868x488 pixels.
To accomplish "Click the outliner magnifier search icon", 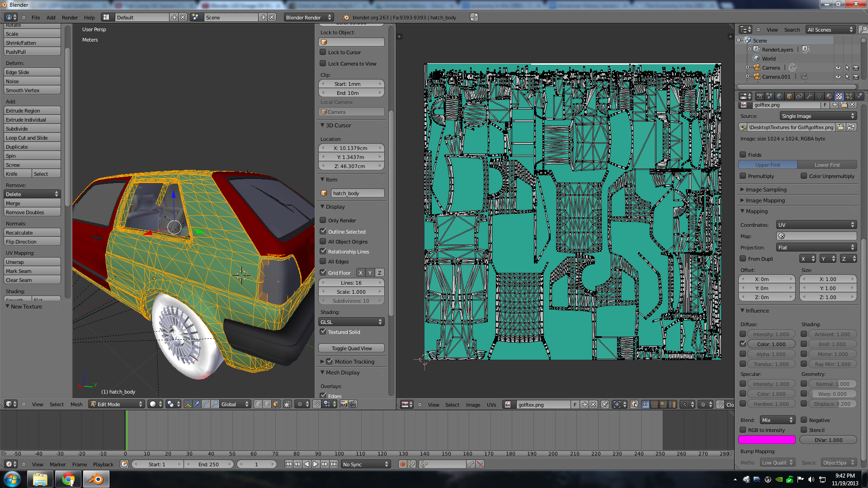I will point(863,29).
